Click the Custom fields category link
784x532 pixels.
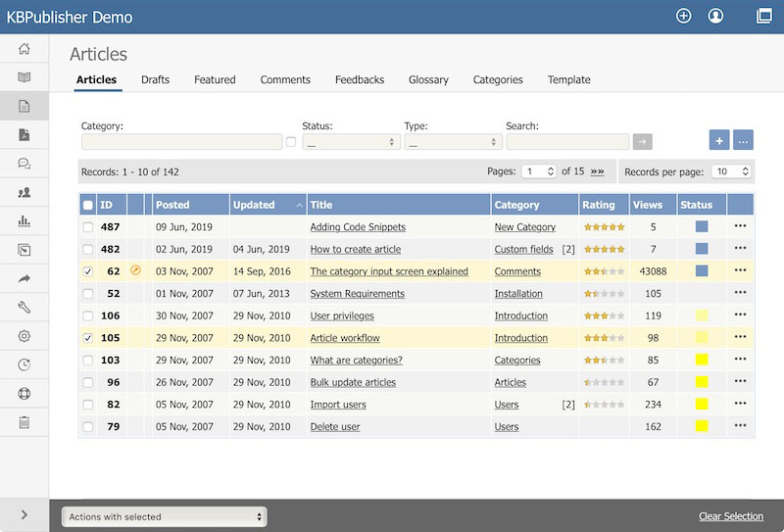pyautogui.click(x=523, y=249)
